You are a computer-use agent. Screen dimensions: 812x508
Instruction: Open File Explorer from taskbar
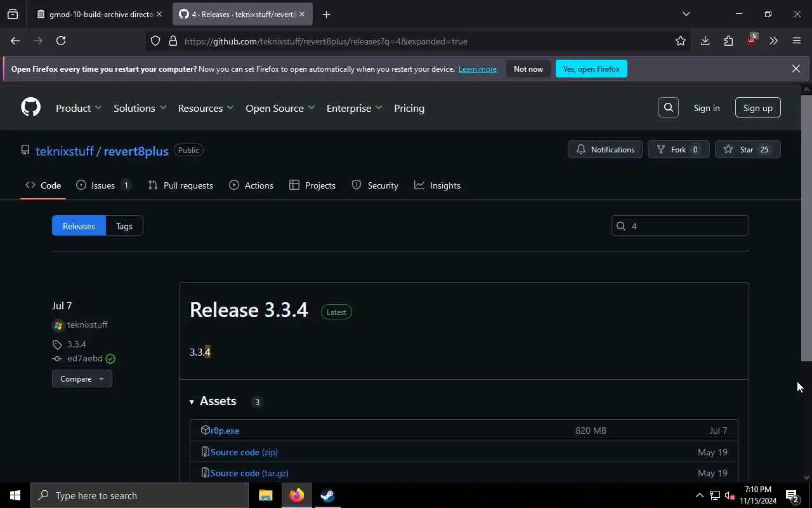coord(265,495)
